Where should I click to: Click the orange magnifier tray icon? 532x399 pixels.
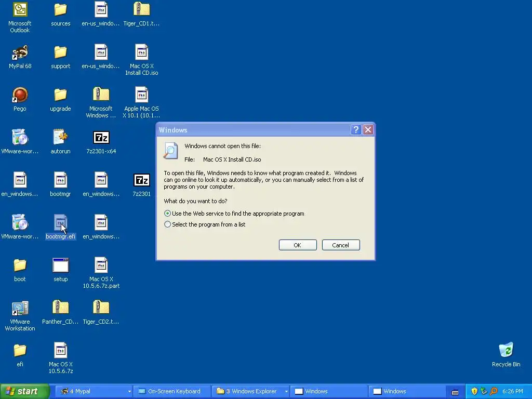click(494, 391)
